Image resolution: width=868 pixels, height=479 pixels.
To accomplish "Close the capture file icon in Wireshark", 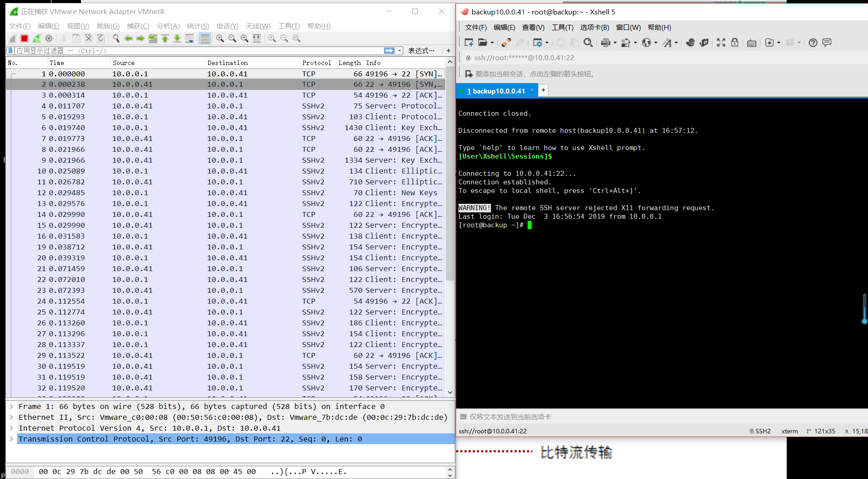I will 89,38.
